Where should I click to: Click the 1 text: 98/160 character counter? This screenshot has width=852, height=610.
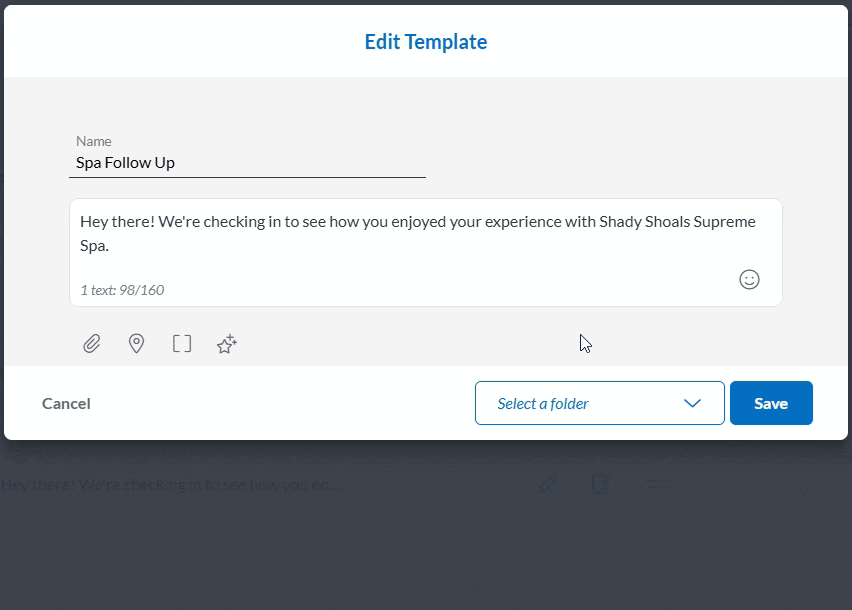tap(123, 290)
